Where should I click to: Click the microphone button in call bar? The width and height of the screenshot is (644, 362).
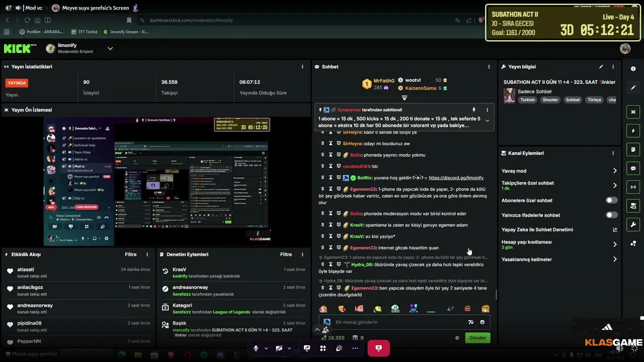pyautogui.click(x=256, y=348)
